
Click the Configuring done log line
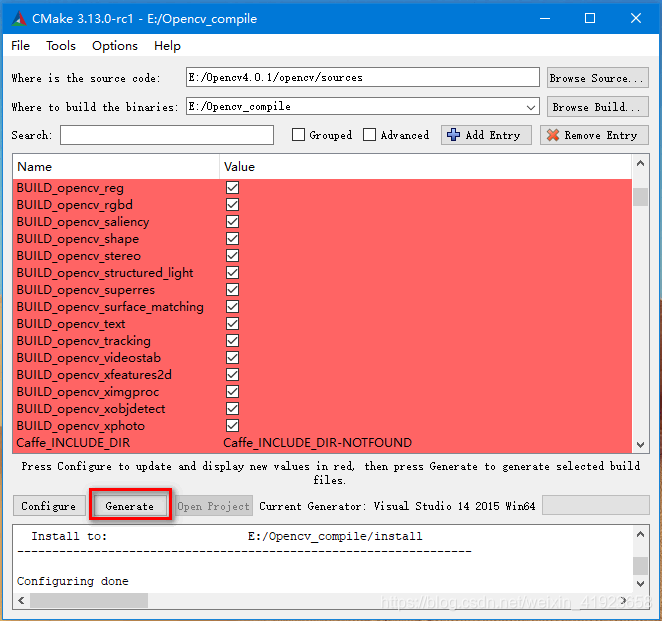pos(73,581)
